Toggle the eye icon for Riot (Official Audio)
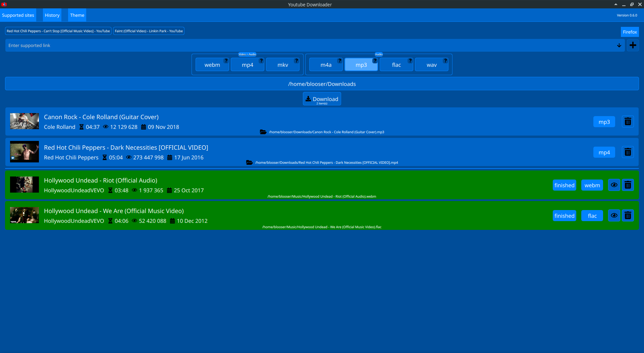 (x=614, y=185)
